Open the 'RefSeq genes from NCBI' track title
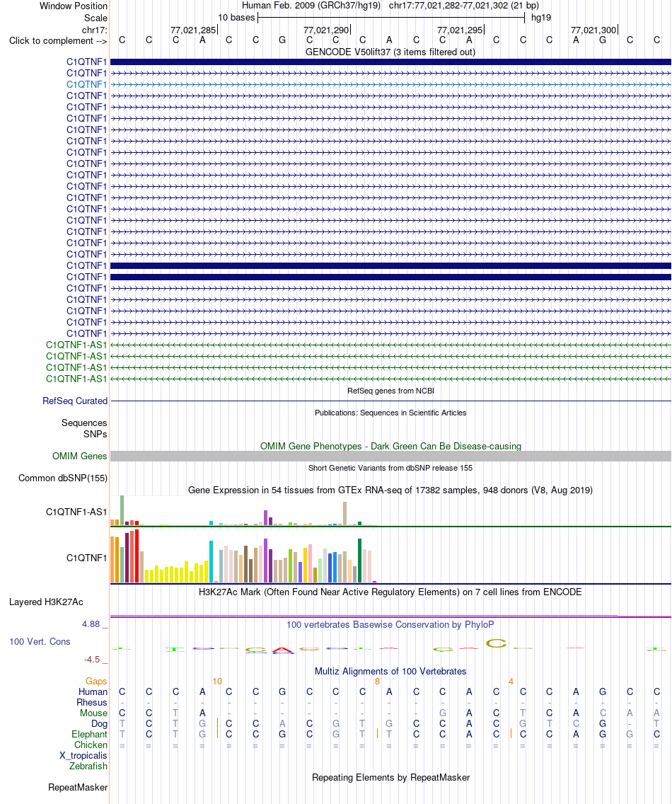Image resolution: width=672 pixels, height=804 pixels. point(390,391)
